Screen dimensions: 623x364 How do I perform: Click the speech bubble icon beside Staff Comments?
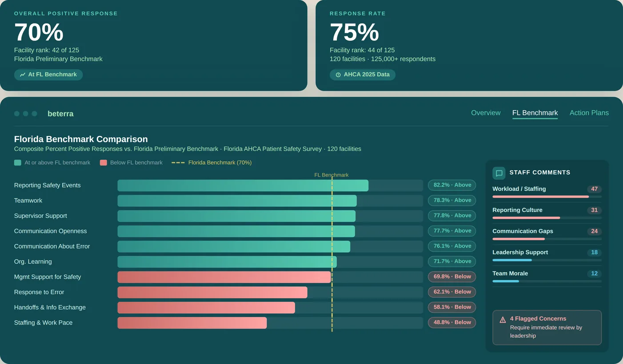499,173
